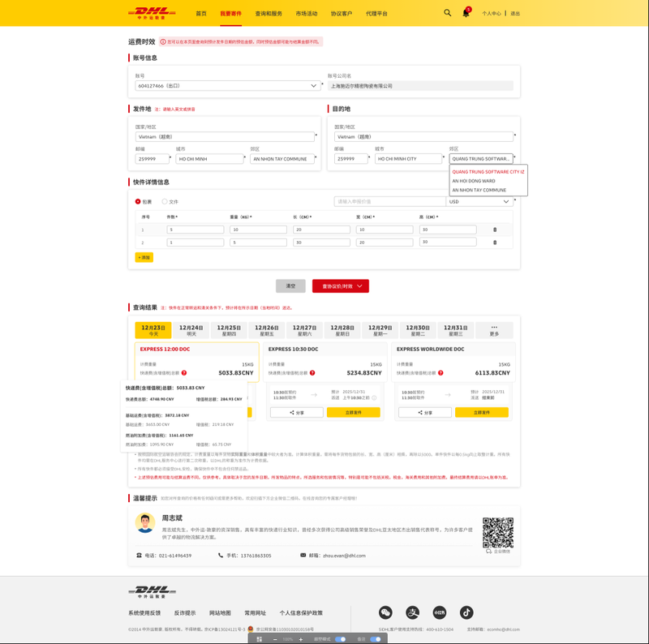Click the 清空 clear button

click(x=290, y=286)
